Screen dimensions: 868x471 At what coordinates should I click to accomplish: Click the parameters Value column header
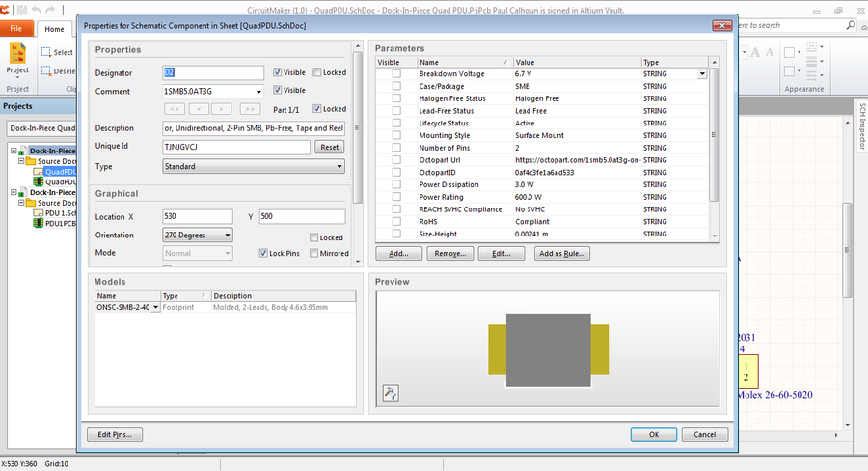click(577, 62)
